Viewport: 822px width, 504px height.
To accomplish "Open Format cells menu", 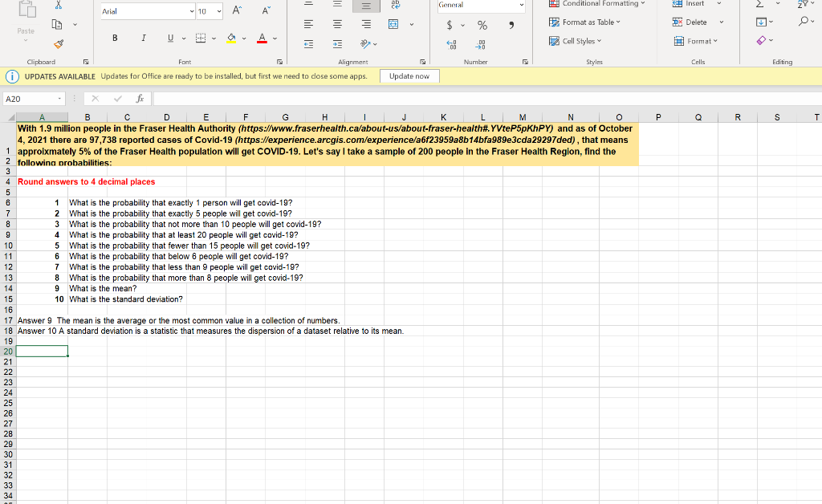I will tap(696, 41).
